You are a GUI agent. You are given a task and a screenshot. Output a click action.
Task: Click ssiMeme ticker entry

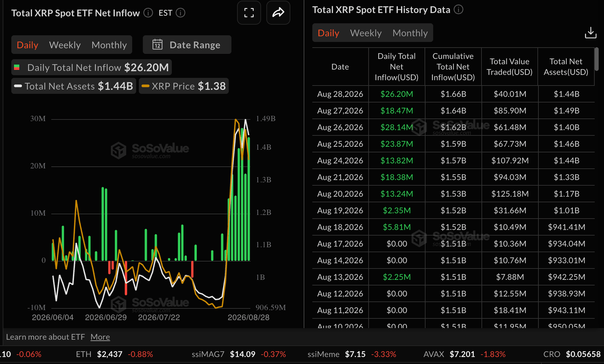click(352, 354)
